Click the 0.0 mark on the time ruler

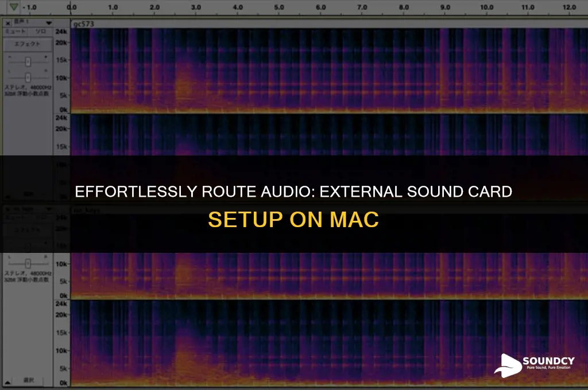pyautogui.click(x=72, y=7)
